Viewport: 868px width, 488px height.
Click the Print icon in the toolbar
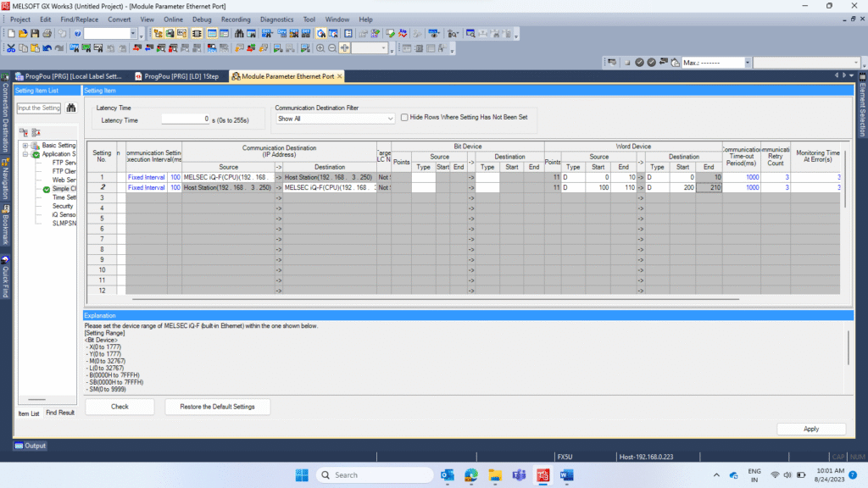click(x=47, y=34)
